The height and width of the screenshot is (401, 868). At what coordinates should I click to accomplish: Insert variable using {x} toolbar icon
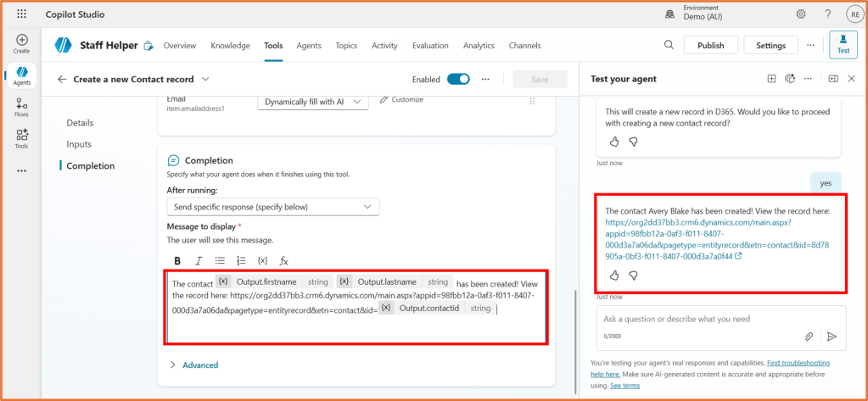pos(263,260)
